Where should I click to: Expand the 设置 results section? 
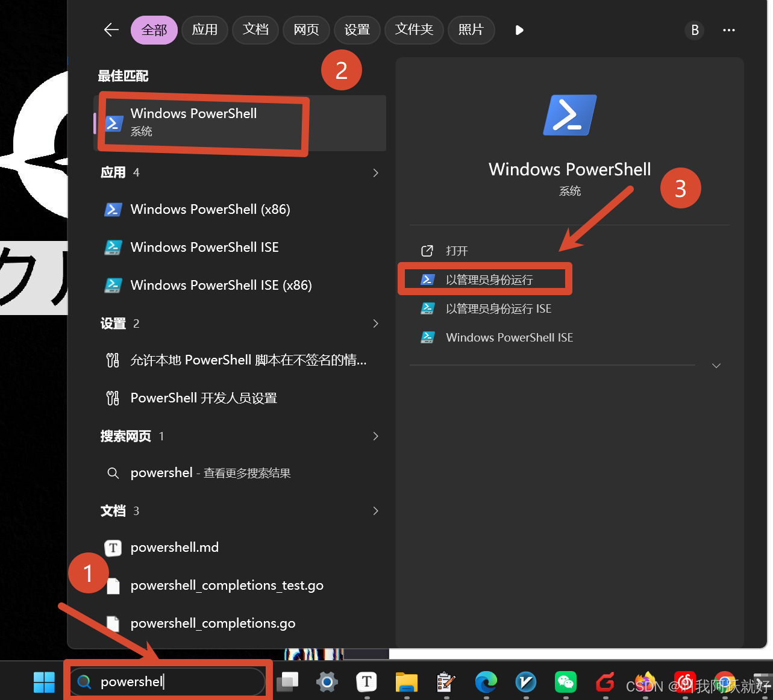(375, 323)
